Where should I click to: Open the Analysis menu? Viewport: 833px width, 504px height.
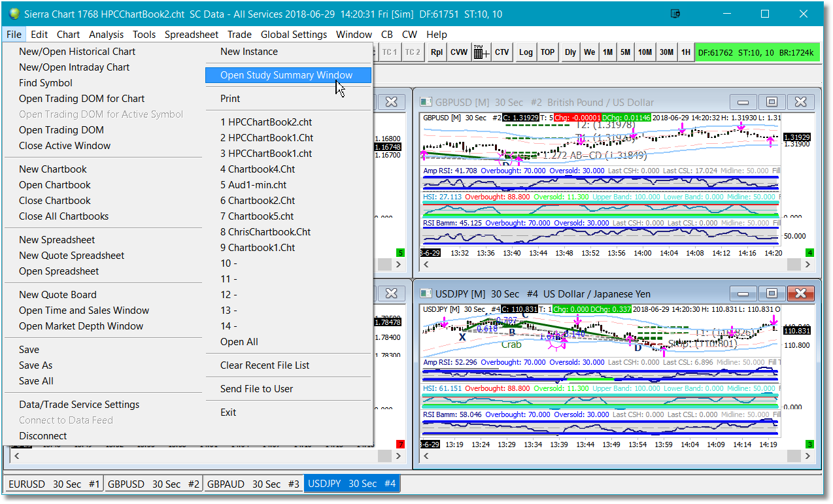tap(106, 35)
